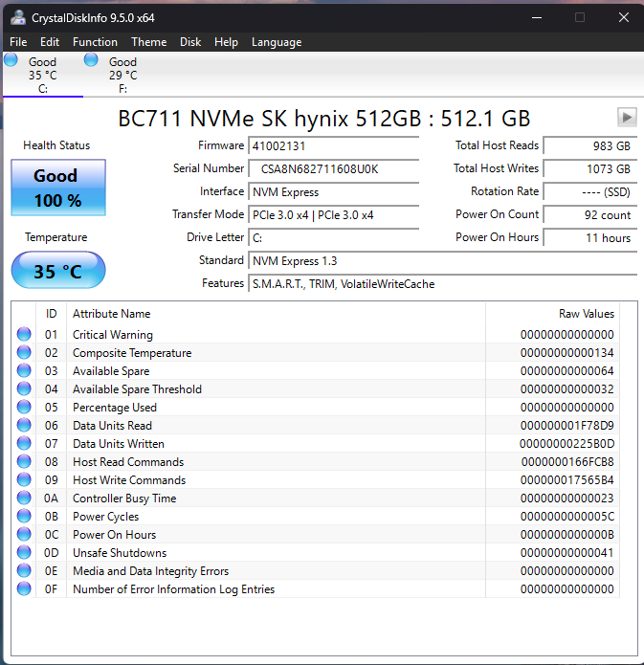Click raw value 0000000000005C
Image resolution: width=644 pixels, height=665 pixels.
(x=567, y=517)
